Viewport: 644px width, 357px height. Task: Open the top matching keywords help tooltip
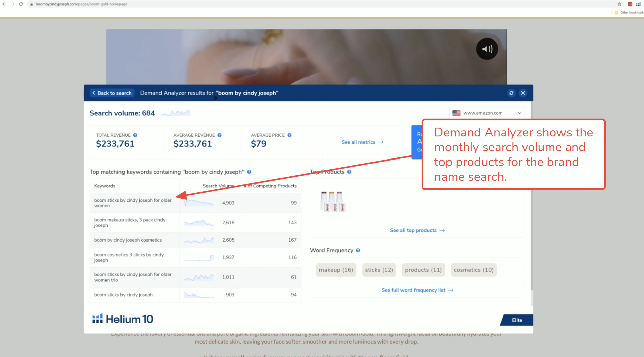[x=249, y=172]
